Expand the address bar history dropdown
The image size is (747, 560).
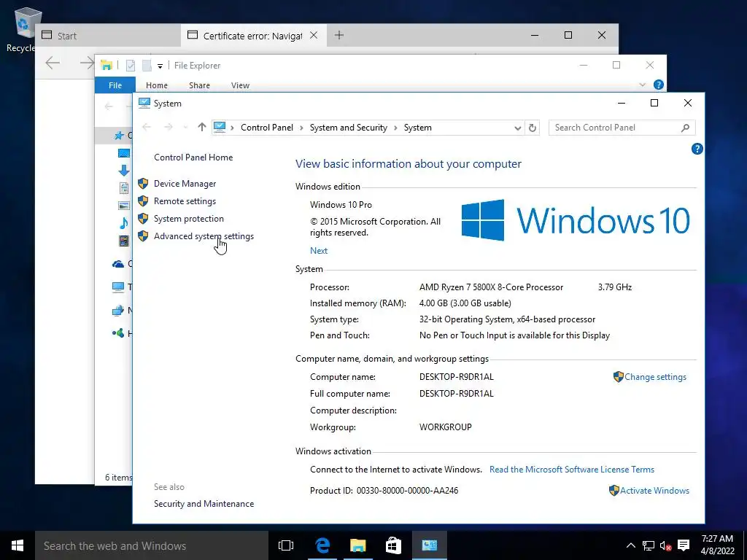click(517, 128)
